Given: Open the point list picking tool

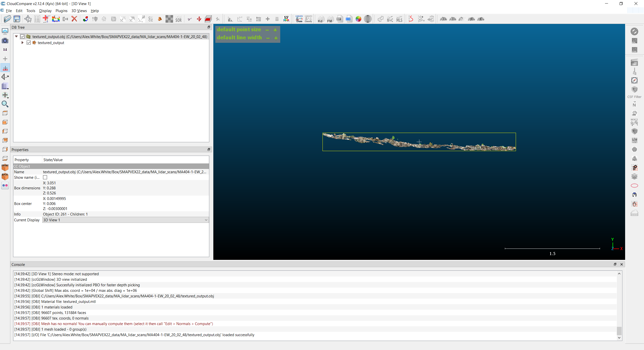Looking at the screenshot, I should (37, 19).
